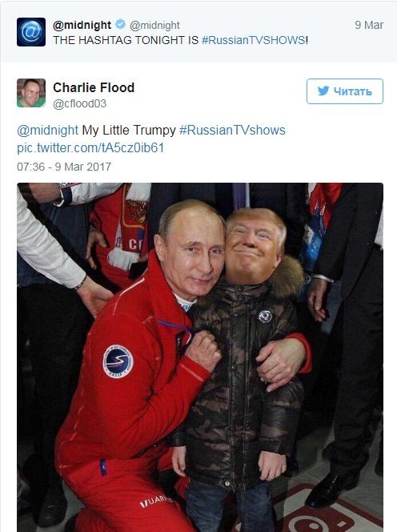Click the blue verified badge next to @midnight
Image resolution: width=397 pixels, height=532 pixels.
click(x=120, y=24)
